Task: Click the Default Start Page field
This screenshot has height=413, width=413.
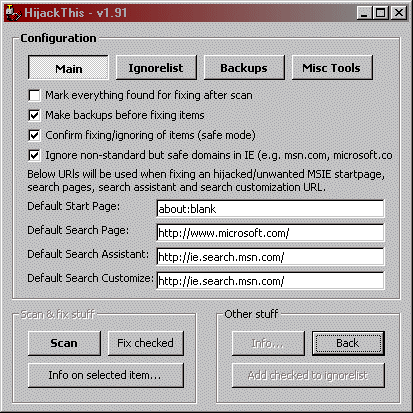Action: tap(270, 209)
